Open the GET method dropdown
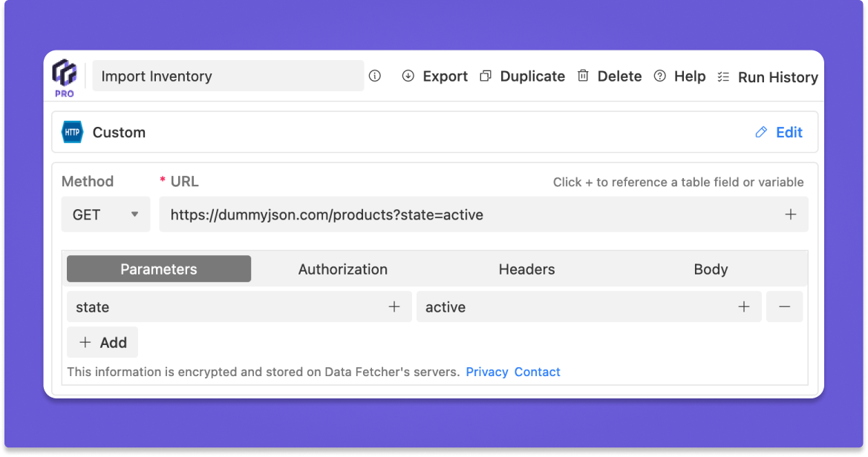This screenshot has width=868, height=457. (x=106, y=214)
